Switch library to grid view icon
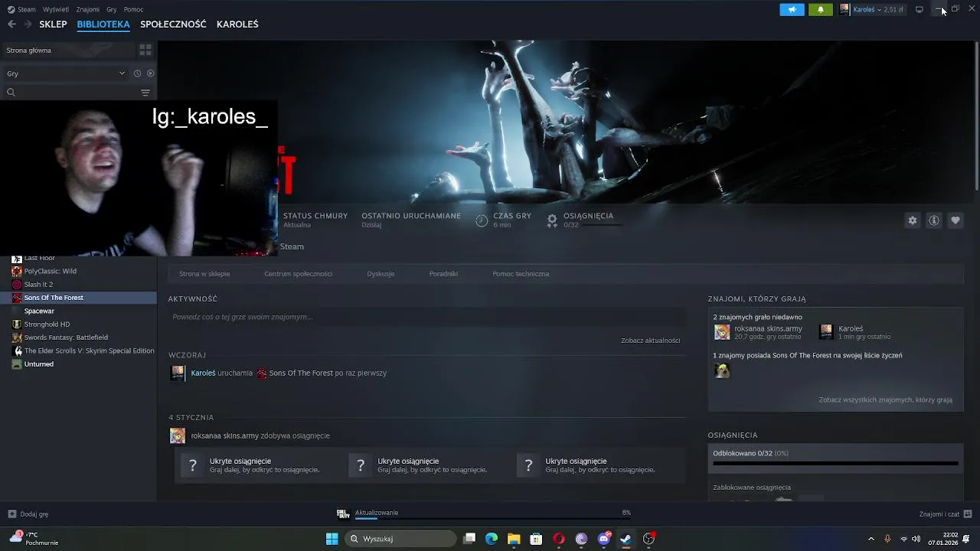This screenshot has height=551, width=980. pos(145,50)
